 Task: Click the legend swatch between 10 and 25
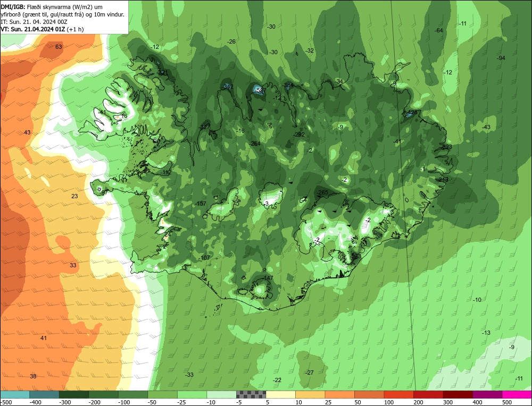coord(310,394)
